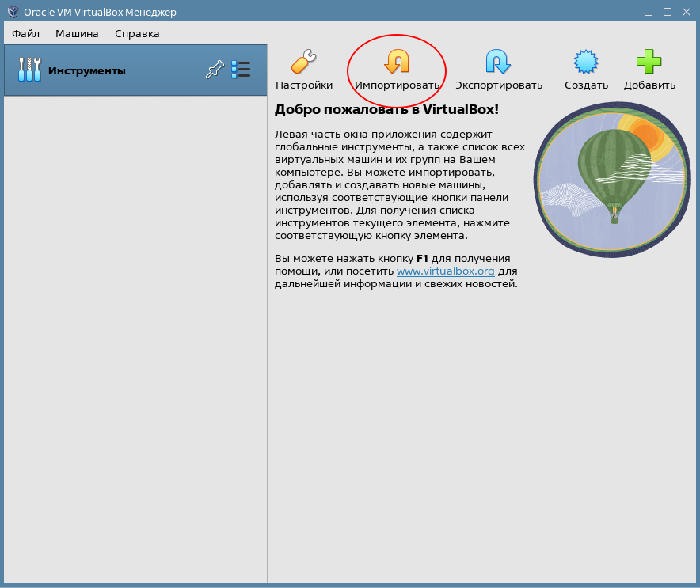Open the Справка menu
Viewport: 700px width, 588px height.
click(x=137, y=33)
